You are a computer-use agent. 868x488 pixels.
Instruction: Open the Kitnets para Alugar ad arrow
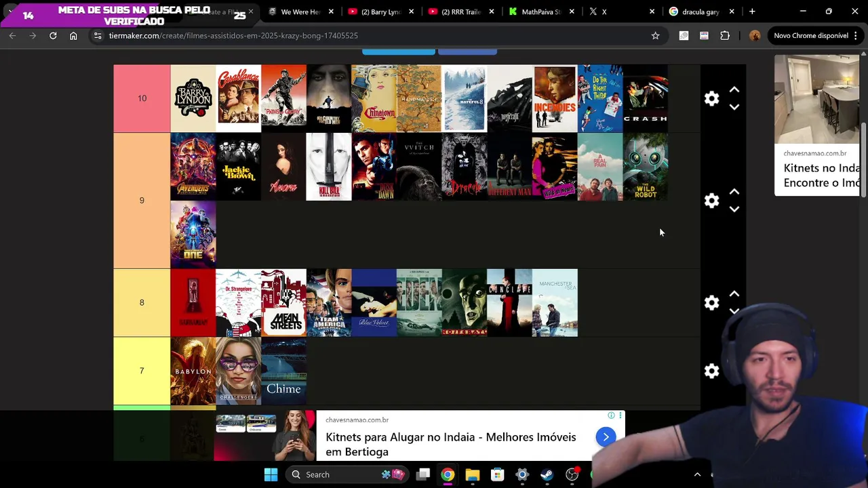point(606,437)
